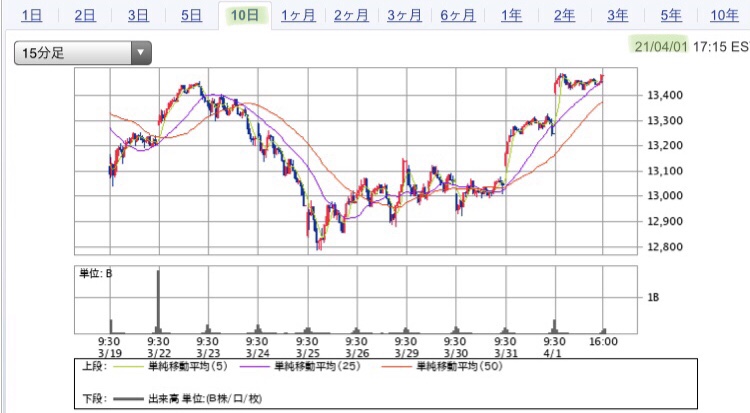
Task: Click the 3/31 date axis label
Action: click(506, 354)
